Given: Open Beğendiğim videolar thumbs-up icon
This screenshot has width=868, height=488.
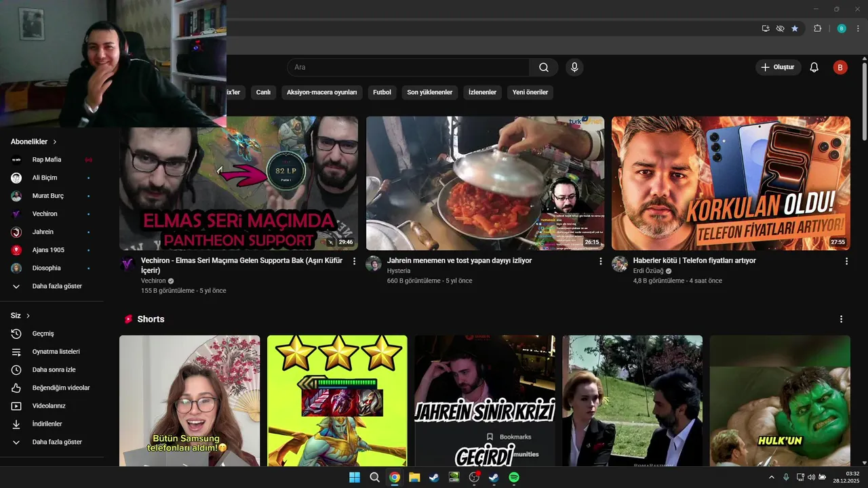Looking at the screenshot, I should 16,388.
